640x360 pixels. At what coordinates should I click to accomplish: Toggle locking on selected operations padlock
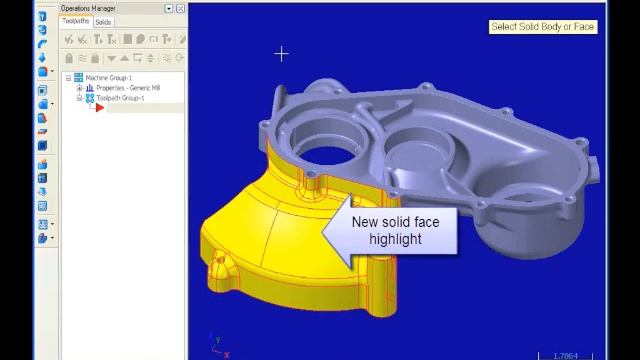(x=69, y=58)
